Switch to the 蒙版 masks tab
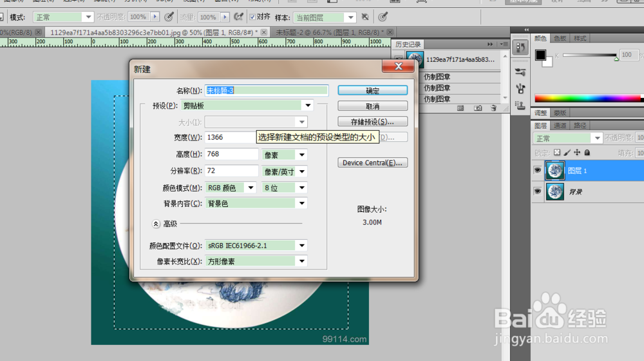 [x=560, y=113]
